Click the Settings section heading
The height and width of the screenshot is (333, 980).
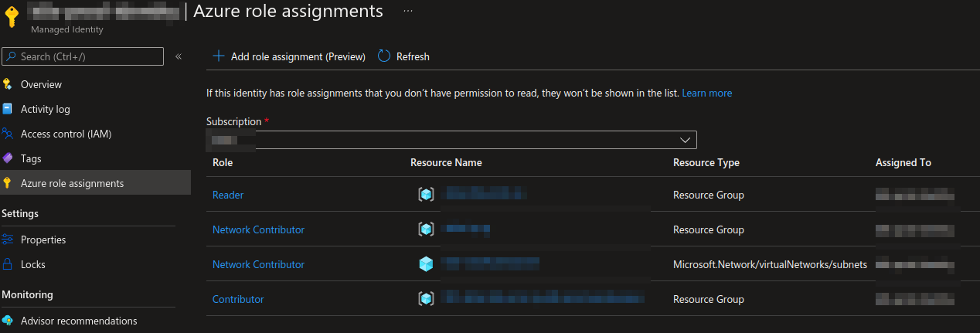tap(20, 213)
